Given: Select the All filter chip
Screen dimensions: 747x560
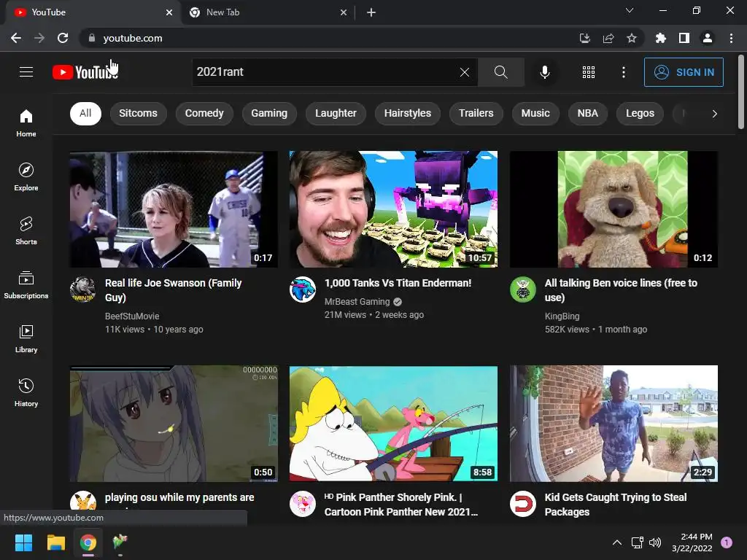Looking at the screenshot, I should (x=86, y=113).
